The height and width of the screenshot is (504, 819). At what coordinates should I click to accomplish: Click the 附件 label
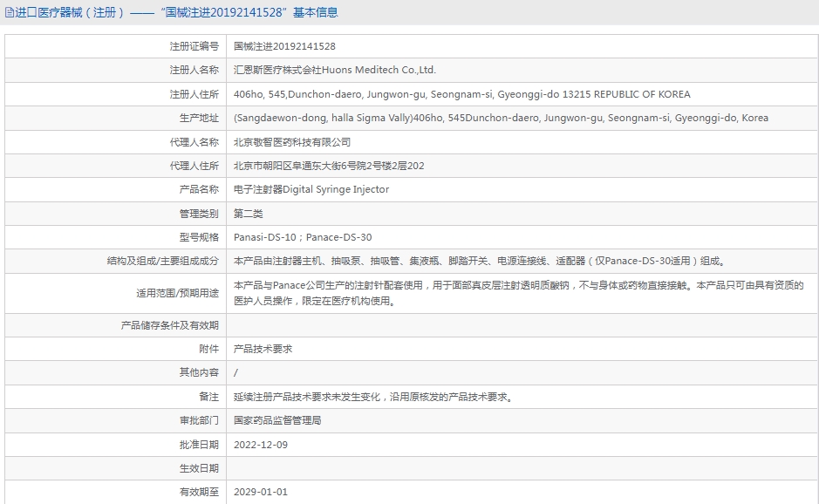(209, 349)
